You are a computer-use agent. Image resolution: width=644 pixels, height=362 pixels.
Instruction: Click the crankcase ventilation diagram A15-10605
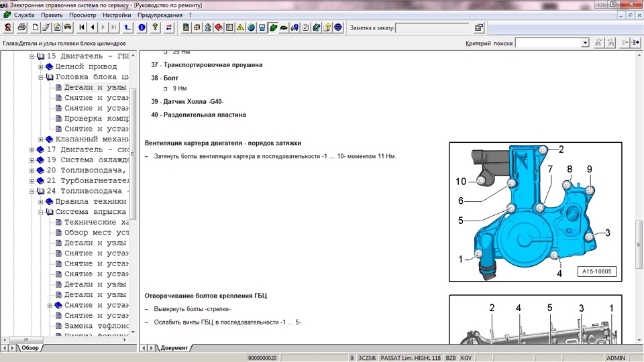tap(535, 212)
